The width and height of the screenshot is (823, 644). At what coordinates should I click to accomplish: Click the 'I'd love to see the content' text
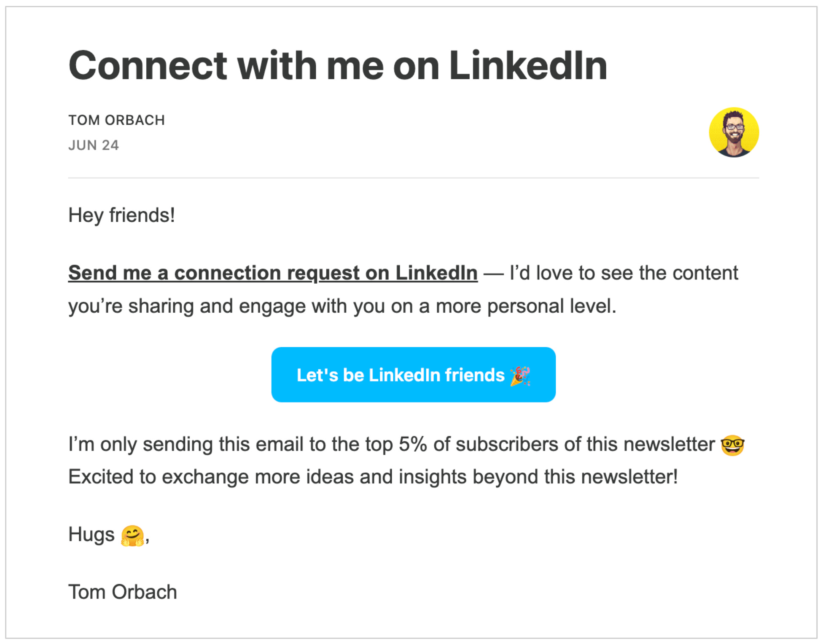coord(624,273)
